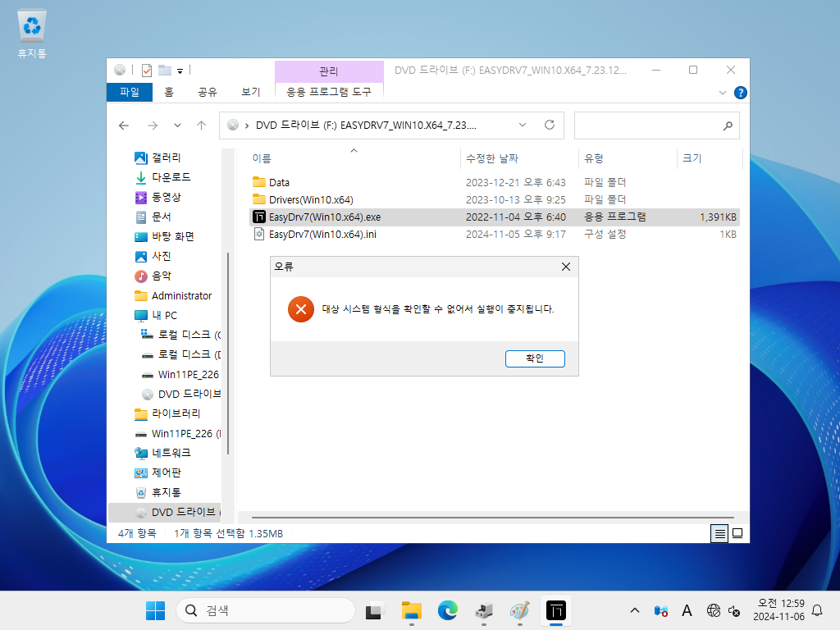Toggle the IME input mode A indicator
The image size is (840, 630).
(687, 610)
